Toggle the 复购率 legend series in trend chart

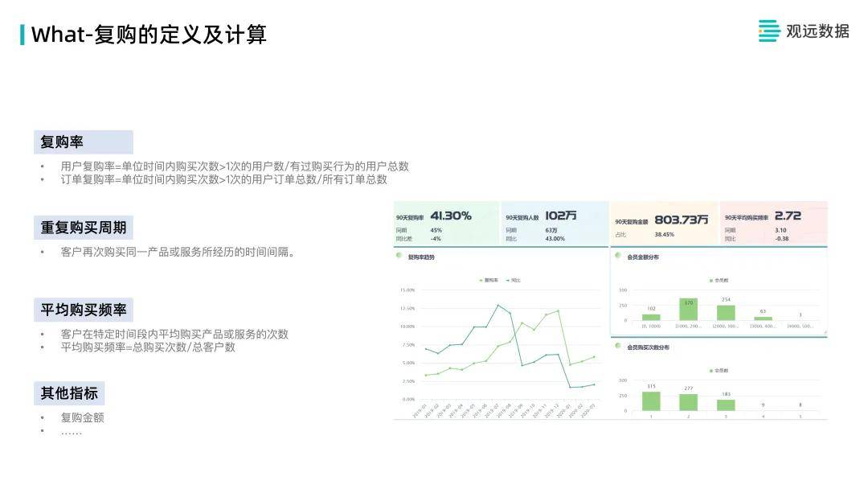[489, 280]
